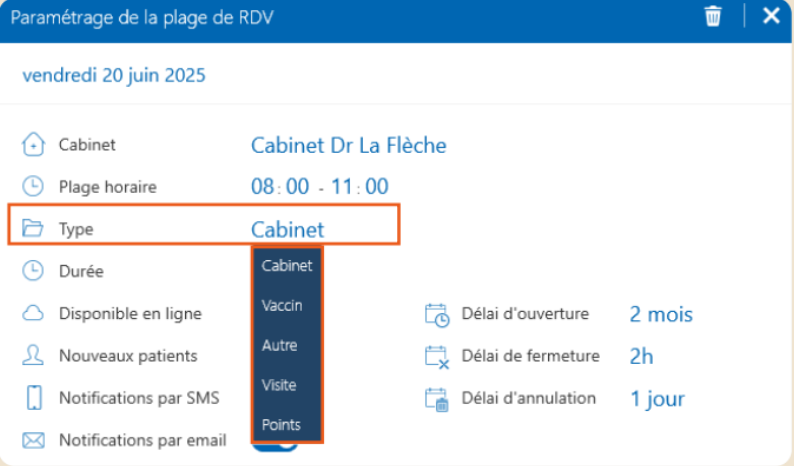Viewport: 794px width, 466px height.
Task: Click the Type folder icon
Action: pos(33,229)
